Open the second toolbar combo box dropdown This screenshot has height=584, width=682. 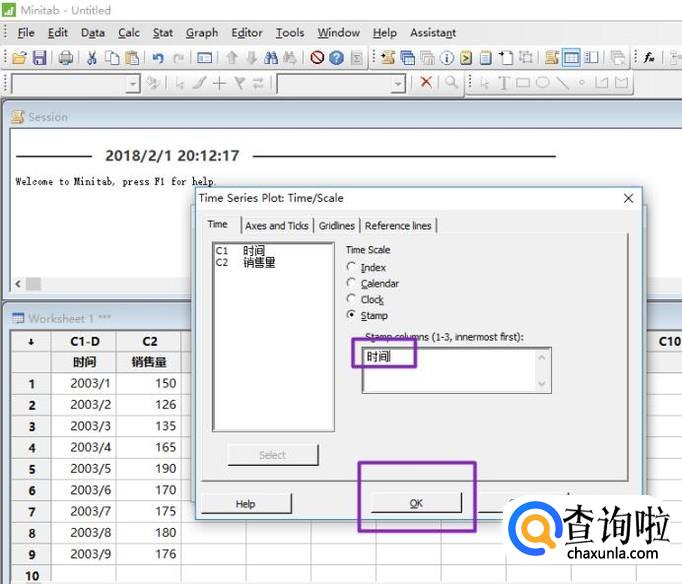398,83
